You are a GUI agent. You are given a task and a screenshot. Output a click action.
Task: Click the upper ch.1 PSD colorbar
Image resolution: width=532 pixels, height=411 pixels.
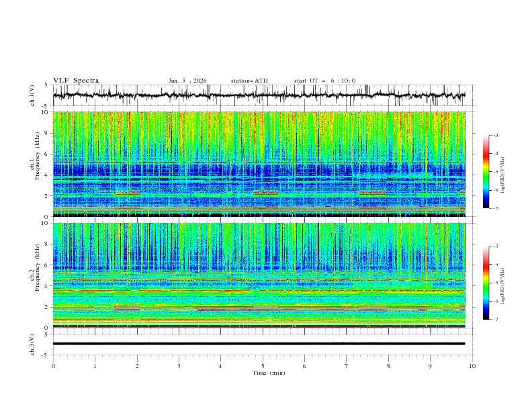click(x=486, y=171)
